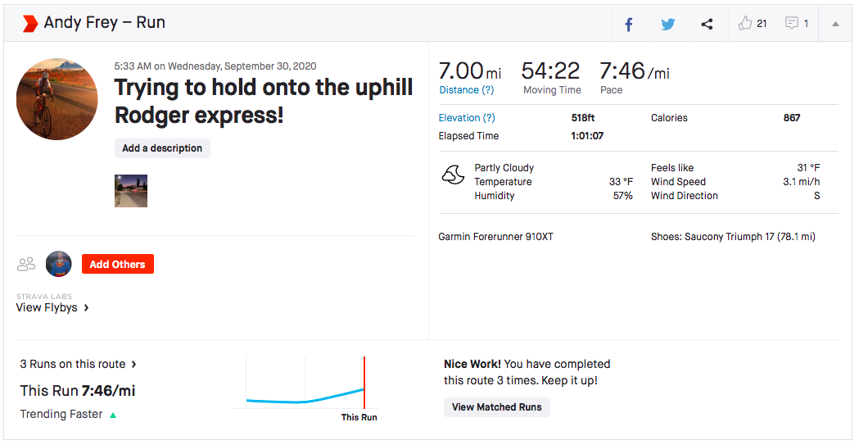Give kudos with the thumbs-up icon
The height and width of the screenshot is (445, 868).
pos(745,24)
